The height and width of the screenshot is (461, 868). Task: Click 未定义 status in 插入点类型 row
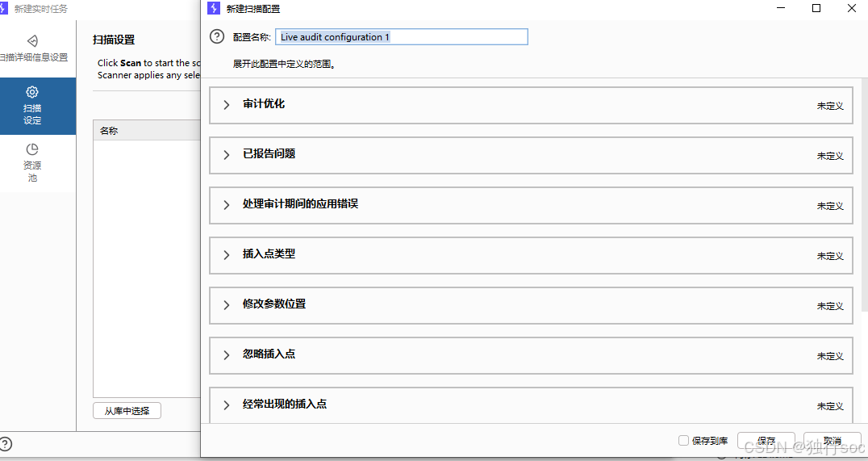pos(830,256)
